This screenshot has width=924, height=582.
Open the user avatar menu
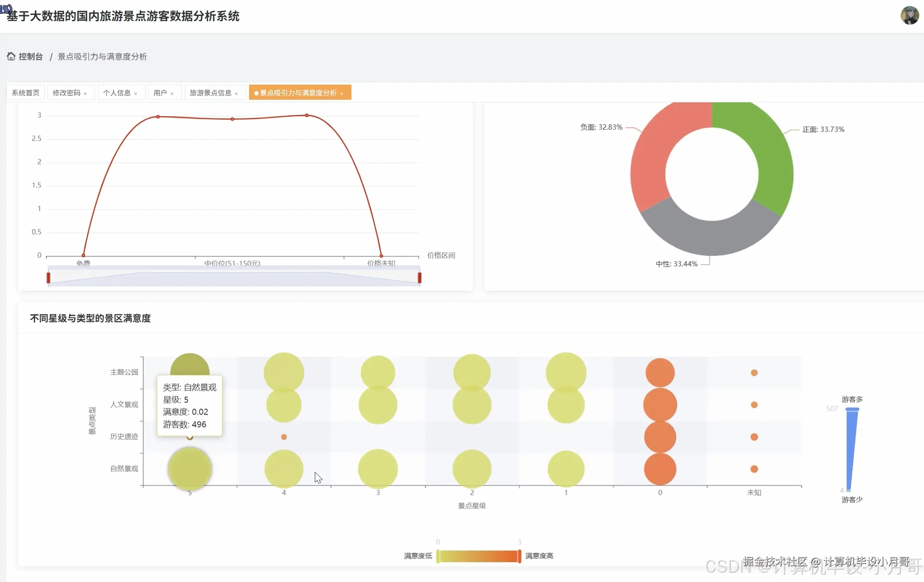coord(909,16)
